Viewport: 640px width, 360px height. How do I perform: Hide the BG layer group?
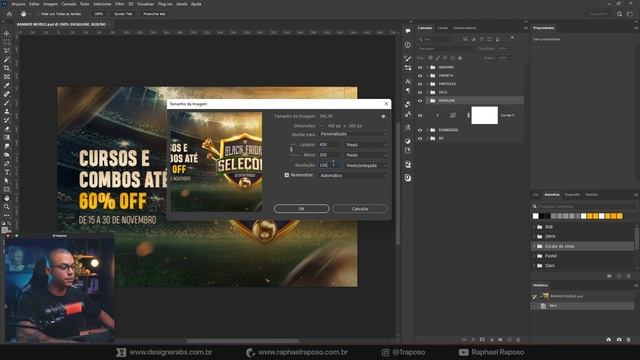[420, 138]
